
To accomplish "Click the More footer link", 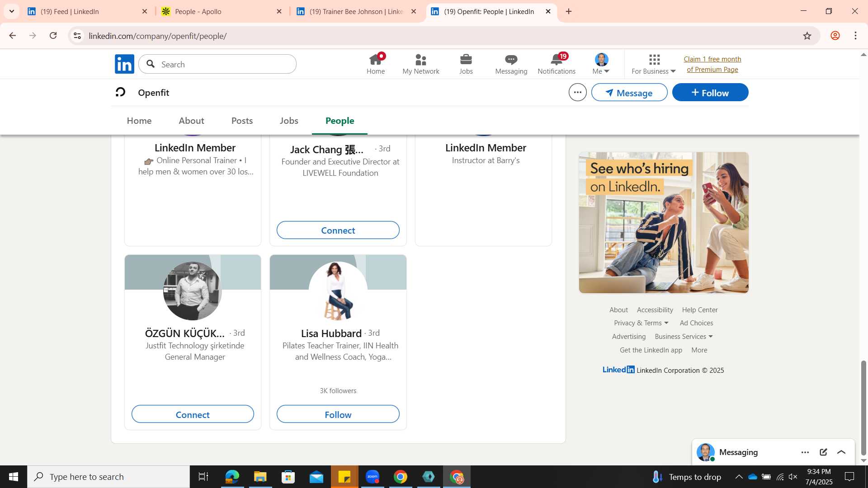I will click(699, 350).
